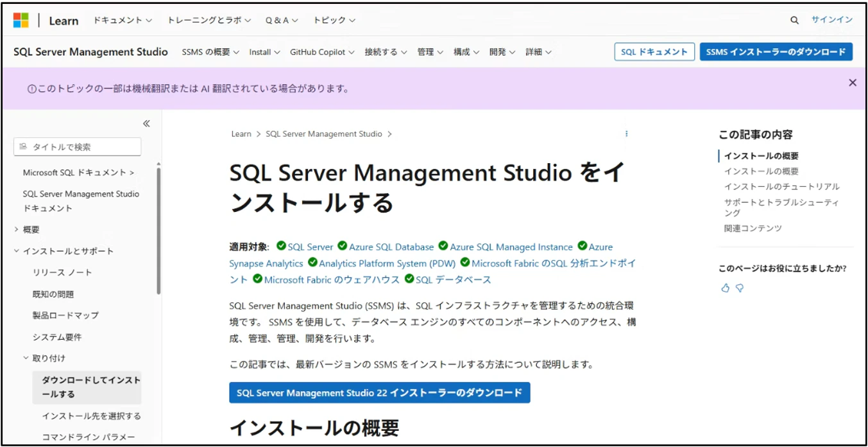This screenshot has height=447, width=868.
Task: Click Learn breadcrumb link
Action: pyautogui.click(x=241, y=134)
